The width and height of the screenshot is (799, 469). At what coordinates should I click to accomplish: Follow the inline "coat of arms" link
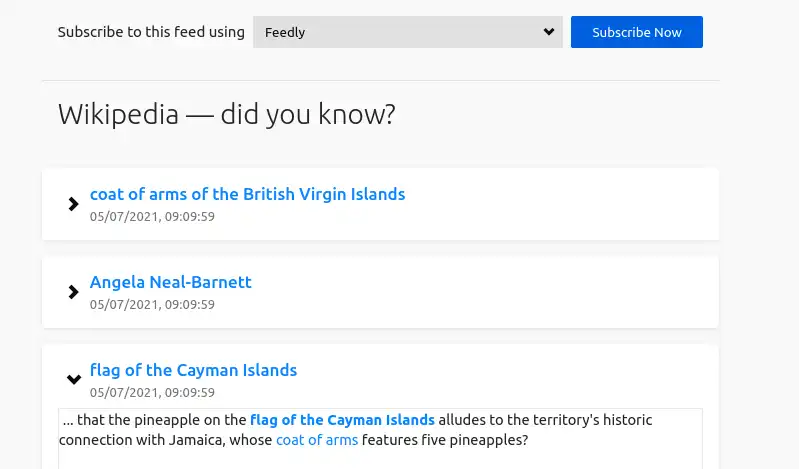(x=316, y=440)
